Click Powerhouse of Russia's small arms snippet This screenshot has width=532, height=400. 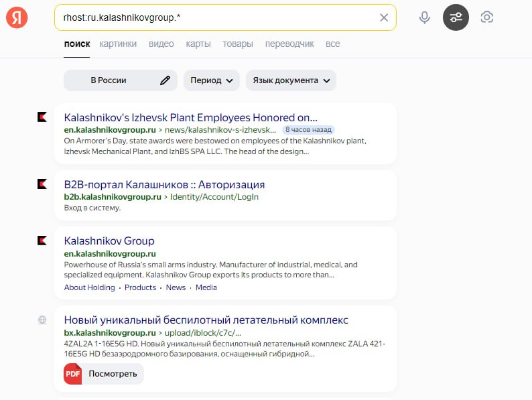pos(210,270)
